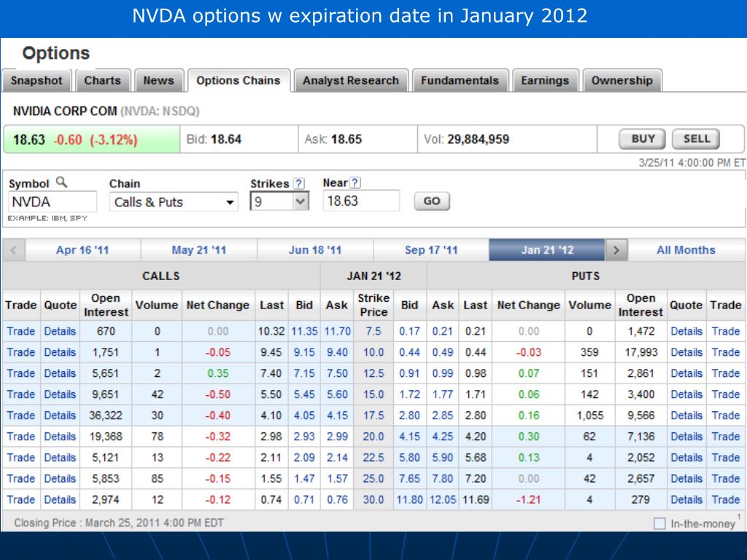This screenshot has height=560, width=747.
Task: Open call Details for strike 20.0
Action: pos(60,436)
